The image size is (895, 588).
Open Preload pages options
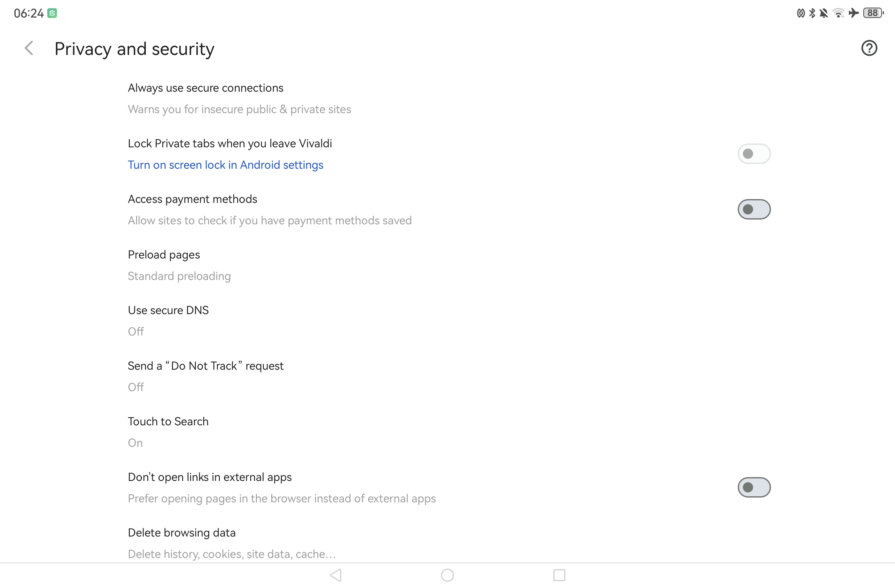pyautogui.click(x=447, y=265)
